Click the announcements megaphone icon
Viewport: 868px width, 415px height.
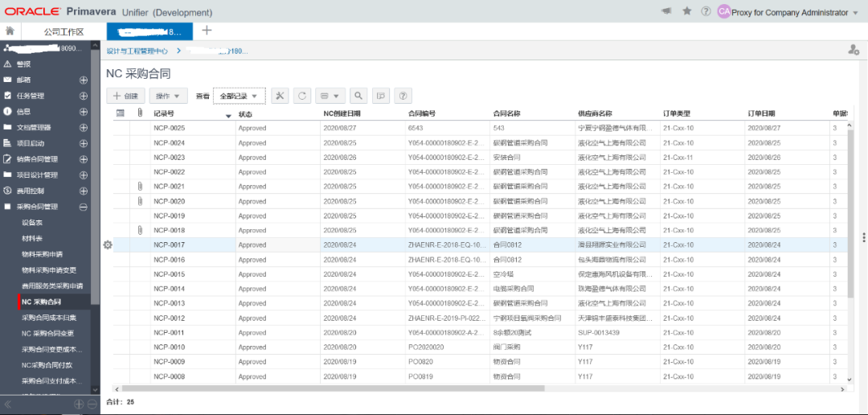pos(668,11)
